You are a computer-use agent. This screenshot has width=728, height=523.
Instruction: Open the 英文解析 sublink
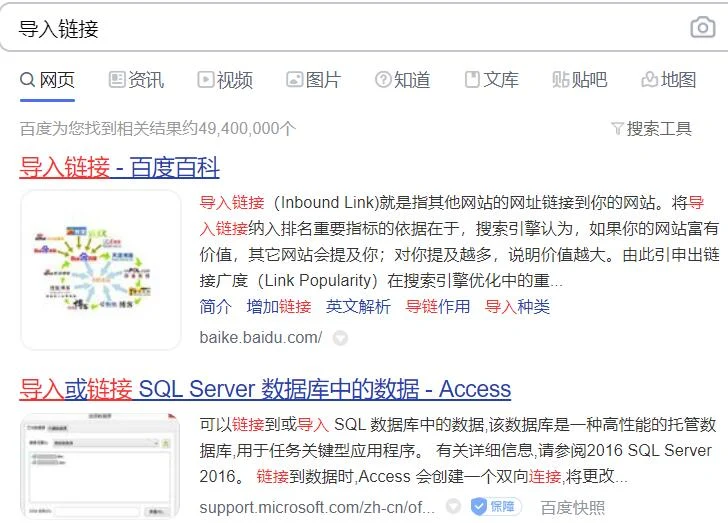tap(358, 307)
